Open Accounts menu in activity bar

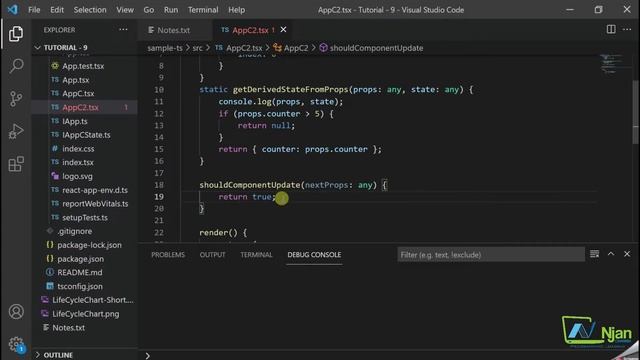[x=16, y=311]
